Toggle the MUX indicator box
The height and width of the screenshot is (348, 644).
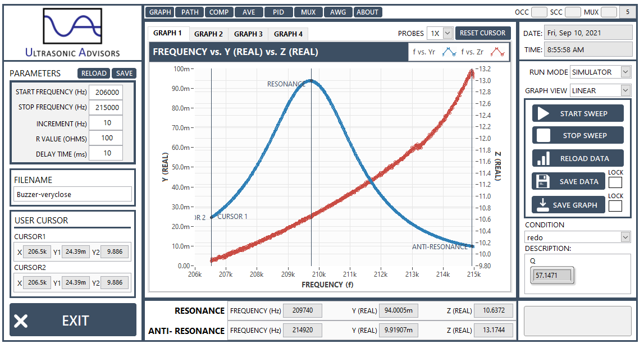(x=609, y=12)
